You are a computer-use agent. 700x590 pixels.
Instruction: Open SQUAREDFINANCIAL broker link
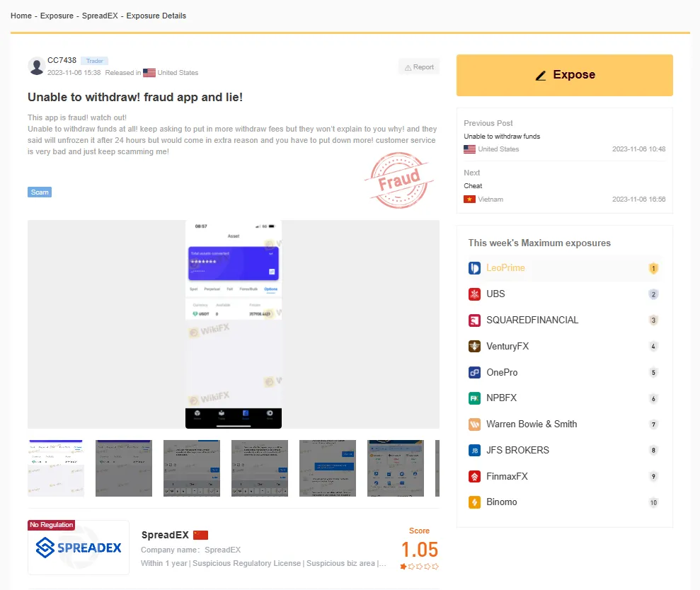(x=532, y=320)
